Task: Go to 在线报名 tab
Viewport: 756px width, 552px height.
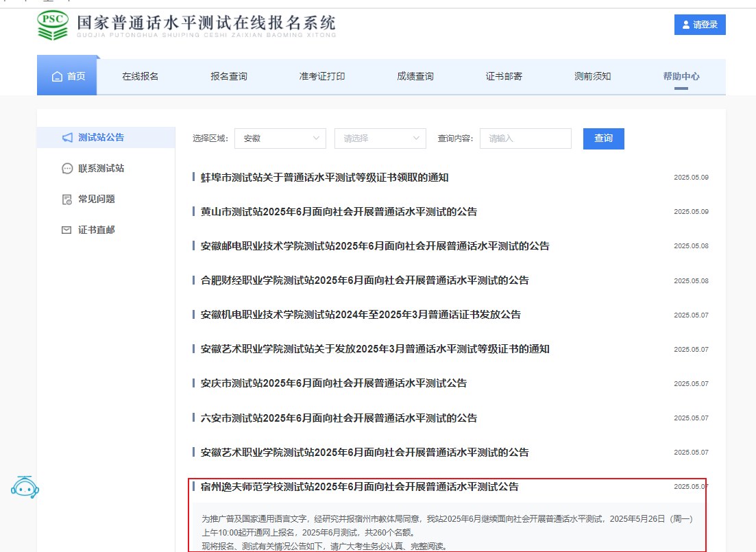Action: point(141,76)
